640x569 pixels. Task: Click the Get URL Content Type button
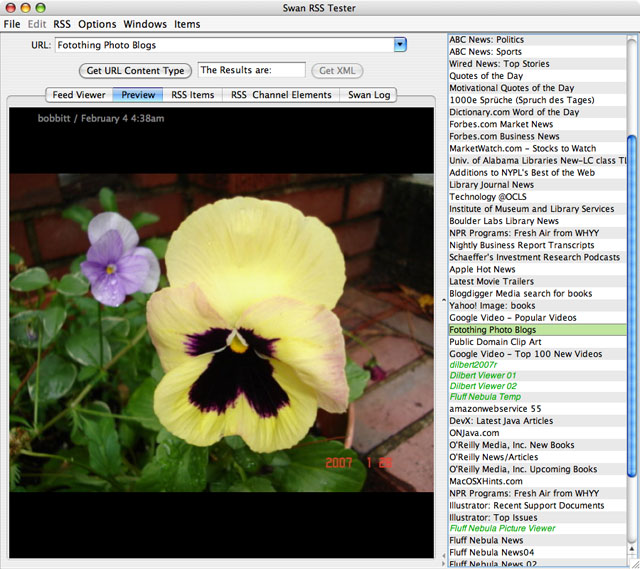pos(135,71)
